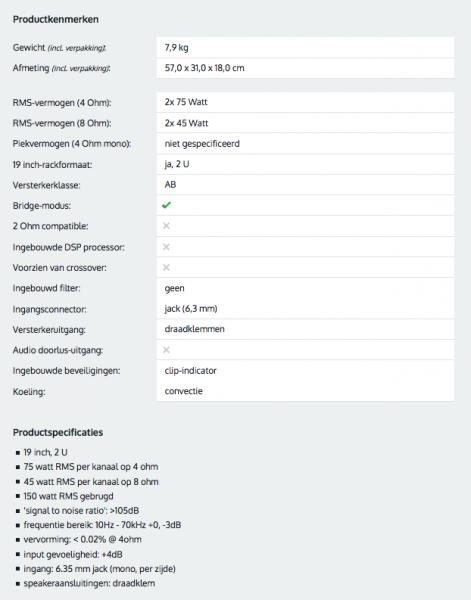Click the AB amplifier class value

point(170,185)
